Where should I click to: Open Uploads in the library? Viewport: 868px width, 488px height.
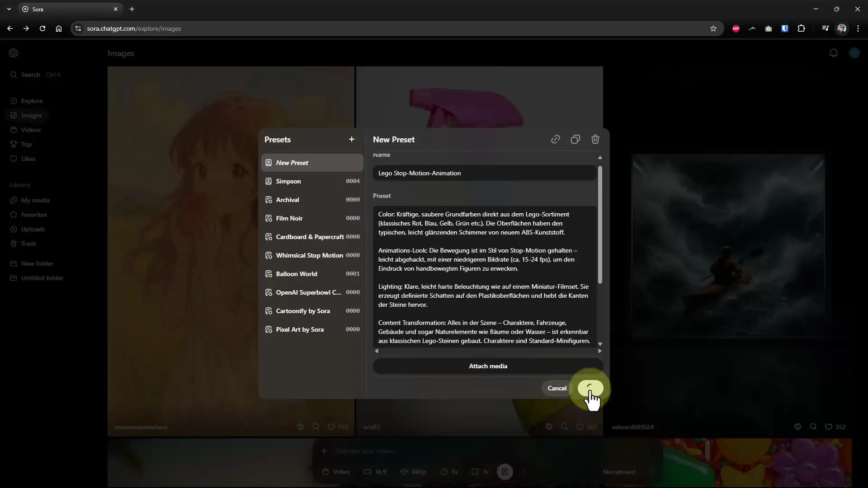(x=28, y=229)
